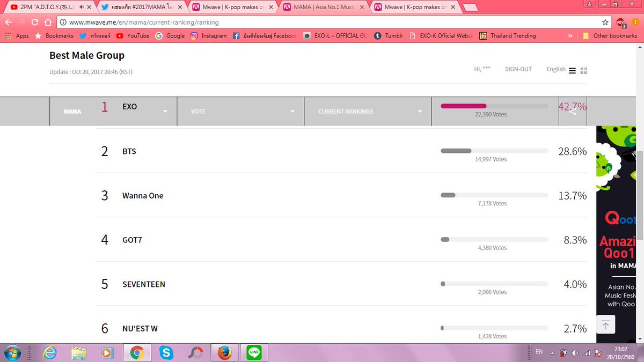Open the Instagram bookmark
The height and width of the screenshot is (362, 644).
209,36
